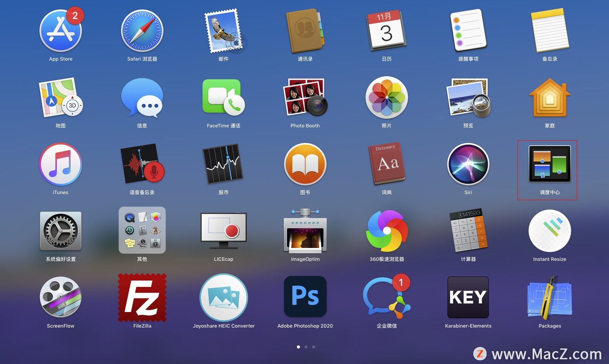Activate Siri
The width and height of the screenshot is (609, 364).
468,164
